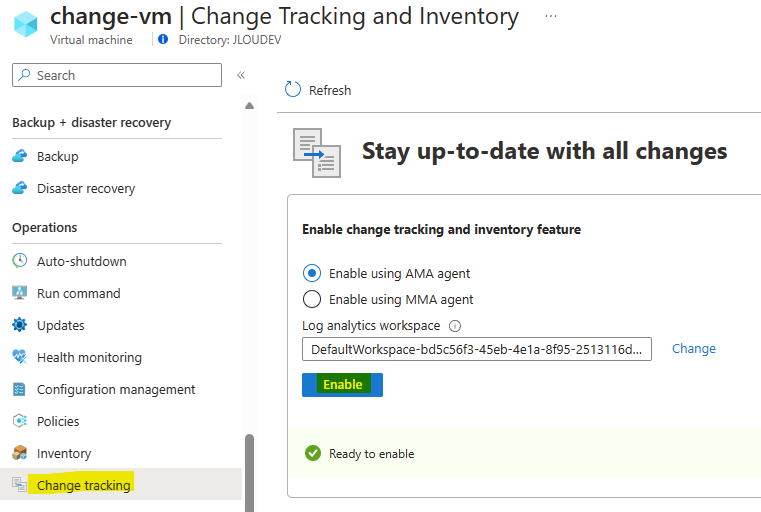
Task: Open the ellipsis more options menu
Action: 550,16
